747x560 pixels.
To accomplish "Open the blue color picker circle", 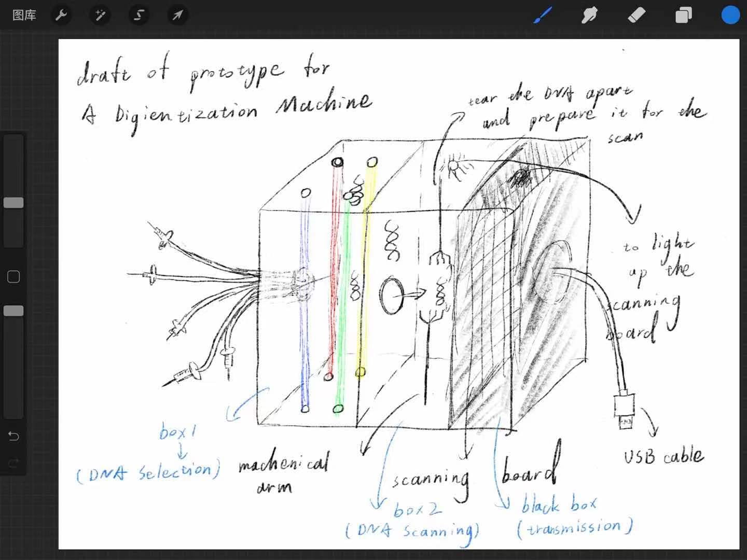I will (x=730, y=16).
